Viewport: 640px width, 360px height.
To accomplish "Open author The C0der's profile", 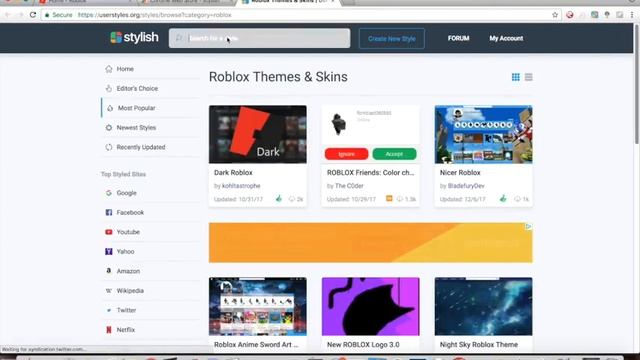I will click(349, 186).
